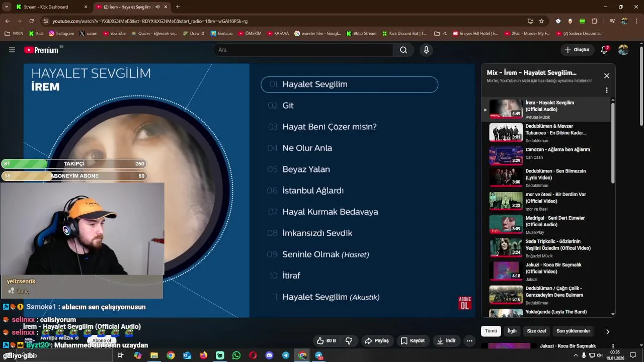Show hidden system tray icons
644x362 pixels.
click(x=576, y=355)
